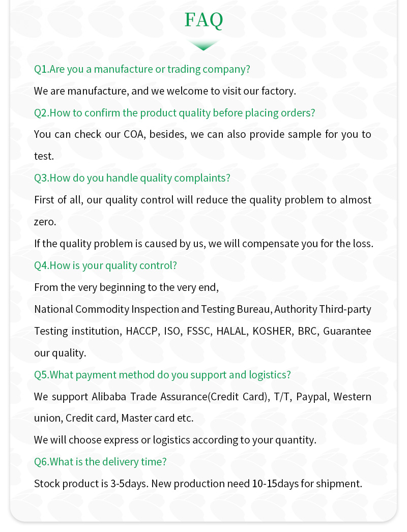Click the line mentioning COA and samples
The height and width of the screenshot is (532, 407).
(x=202, y=135)
